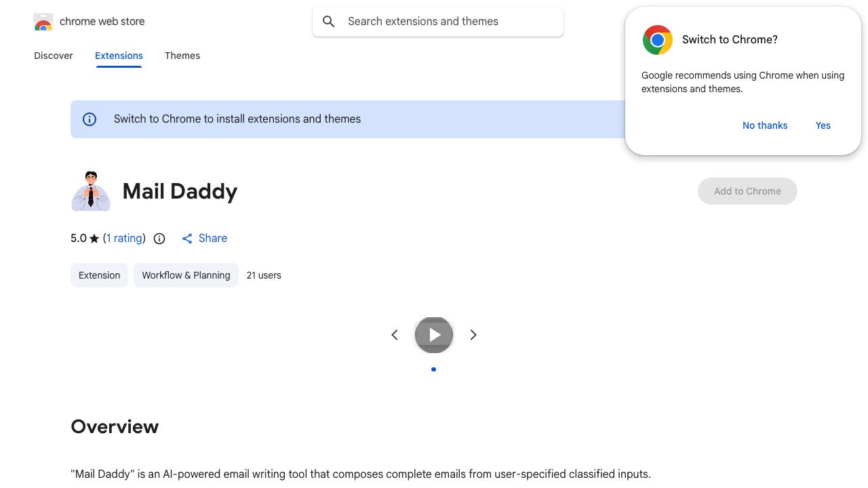Click the rating info circle icon
The width and height of the screenshot is (868, 488).
[159, 239]
